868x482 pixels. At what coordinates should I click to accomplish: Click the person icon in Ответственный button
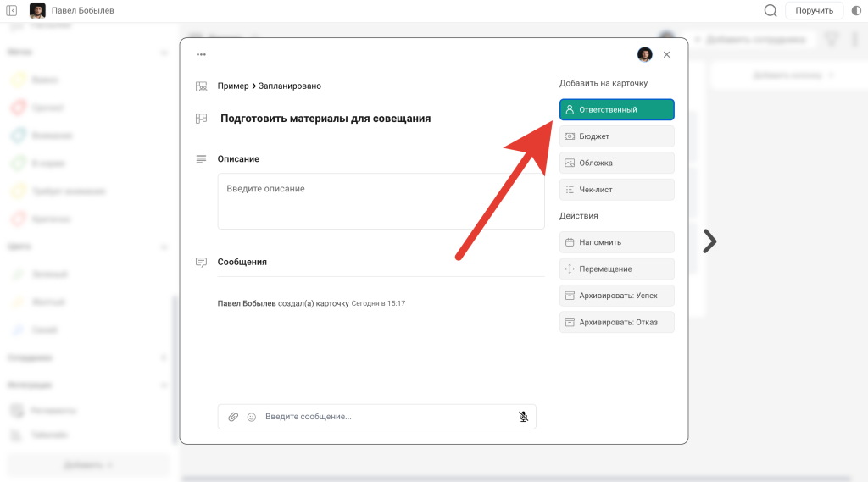570,109
